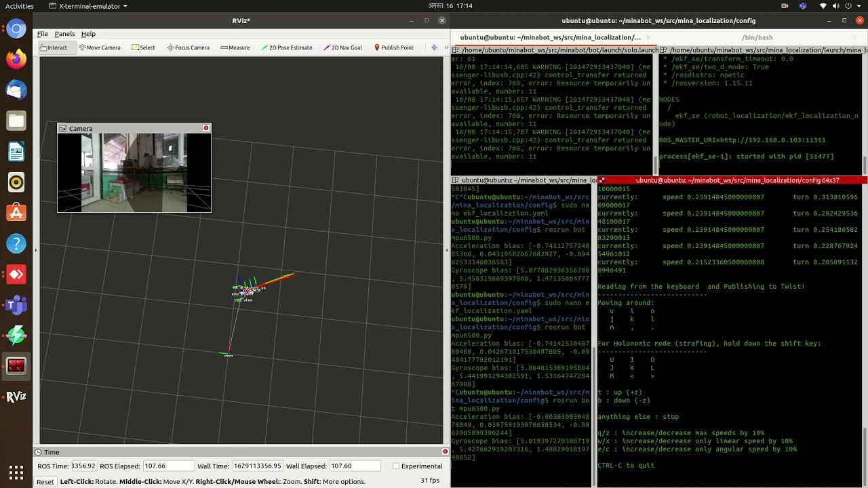Show Applications grid

[x=16, y=472]
